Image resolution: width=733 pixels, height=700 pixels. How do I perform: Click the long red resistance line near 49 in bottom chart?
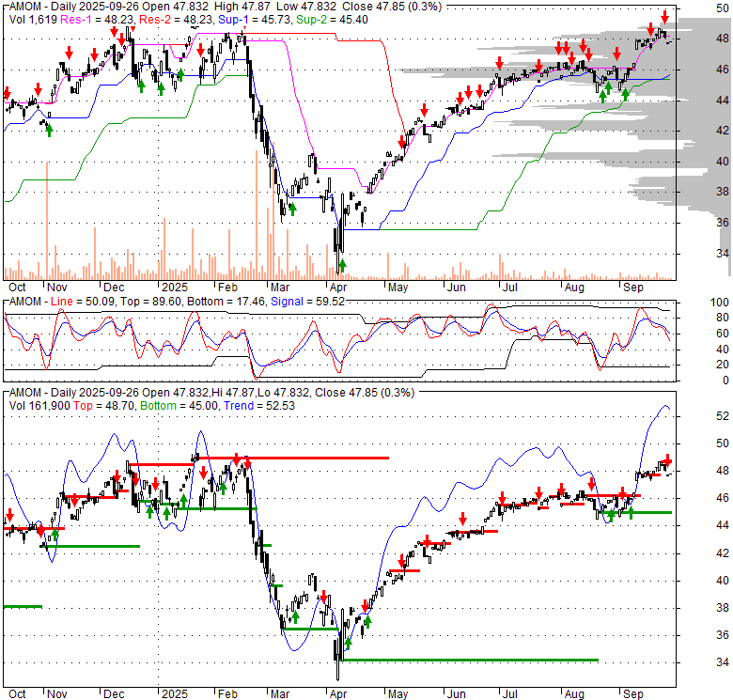coord(295,458)
